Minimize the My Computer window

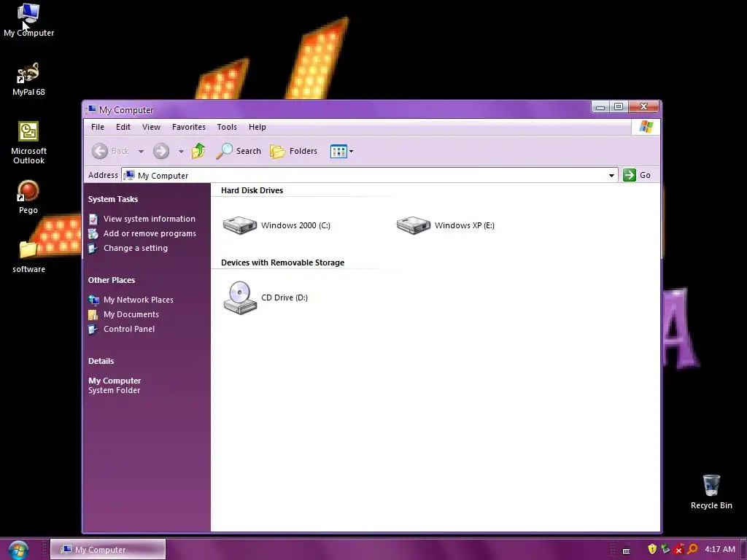[x=600, y=107]
